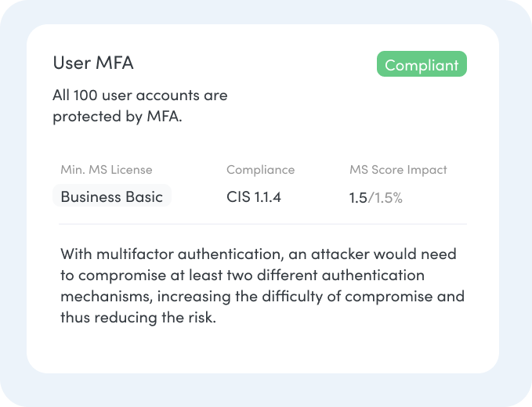This screenshot has width=532, height=407.
Task: Click the "All 100 user accounts are" line
Action: 140,95
